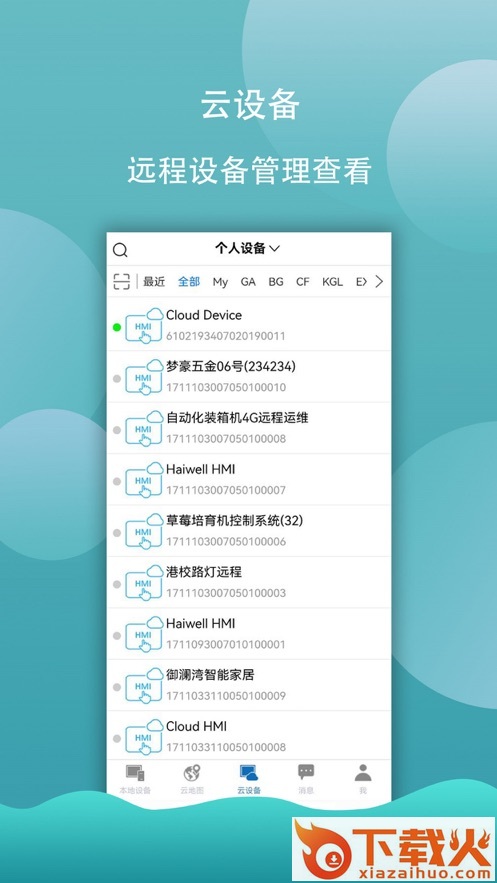Tap green online status dot of Cloud Device
Screen dimensions: 497x883
pyautogui.click(x=117, y=327)
